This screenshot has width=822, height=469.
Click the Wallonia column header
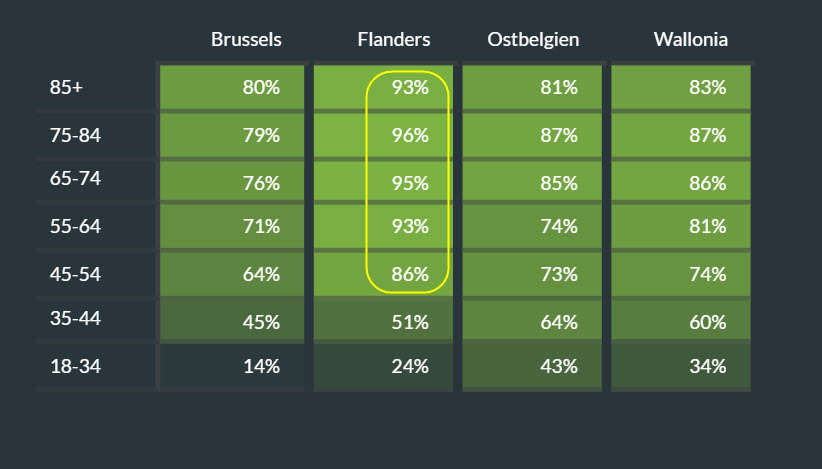click(690, 40)
